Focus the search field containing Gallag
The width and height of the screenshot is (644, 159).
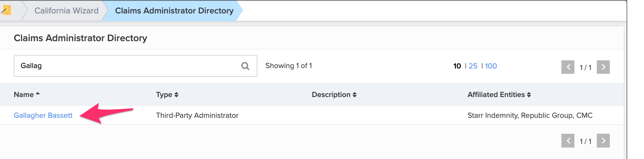point(136,66)
